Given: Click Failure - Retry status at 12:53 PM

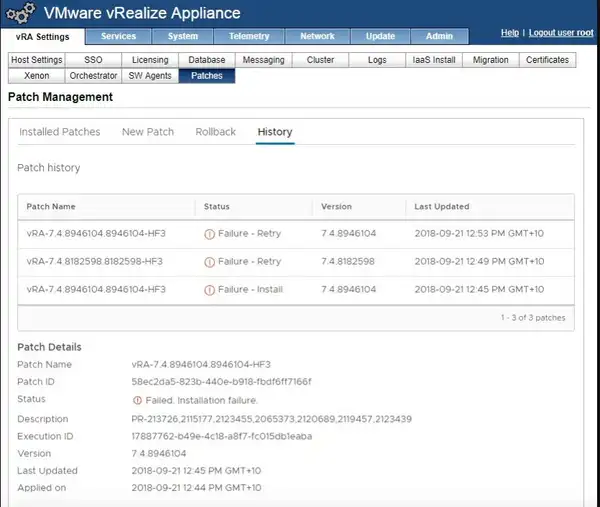Looking at the screenshot, I should [249, 233].
